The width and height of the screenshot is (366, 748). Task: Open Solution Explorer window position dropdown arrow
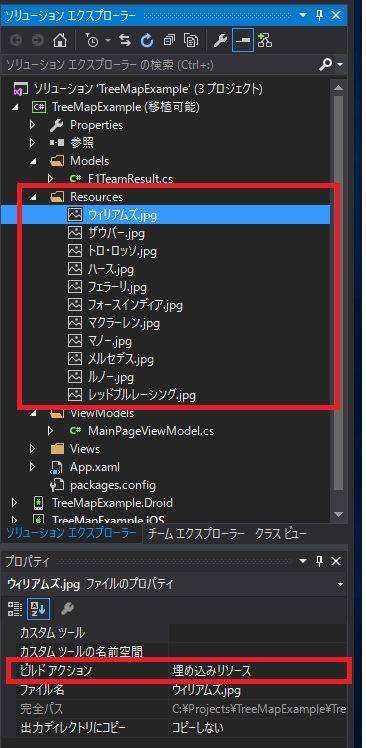tap(303, 15)
